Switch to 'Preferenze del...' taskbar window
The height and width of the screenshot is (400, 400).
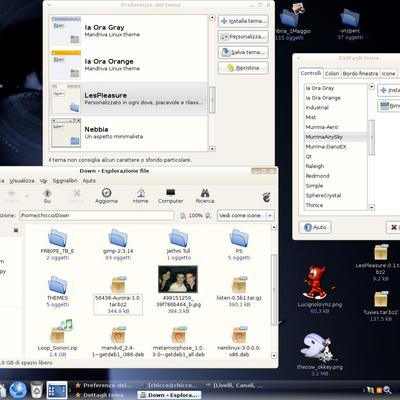(103, 385)
